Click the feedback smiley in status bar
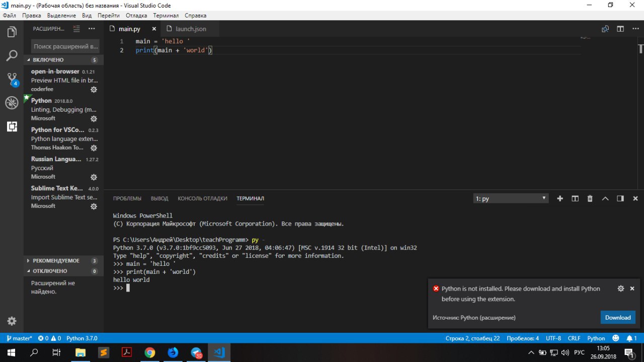The image size is (644, 362). [616, 338]
